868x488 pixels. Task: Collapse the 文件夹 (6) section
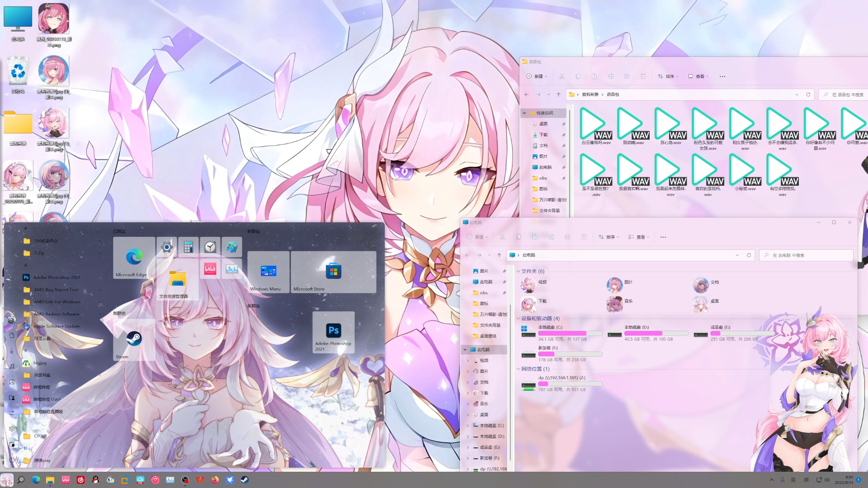[519, 271]
